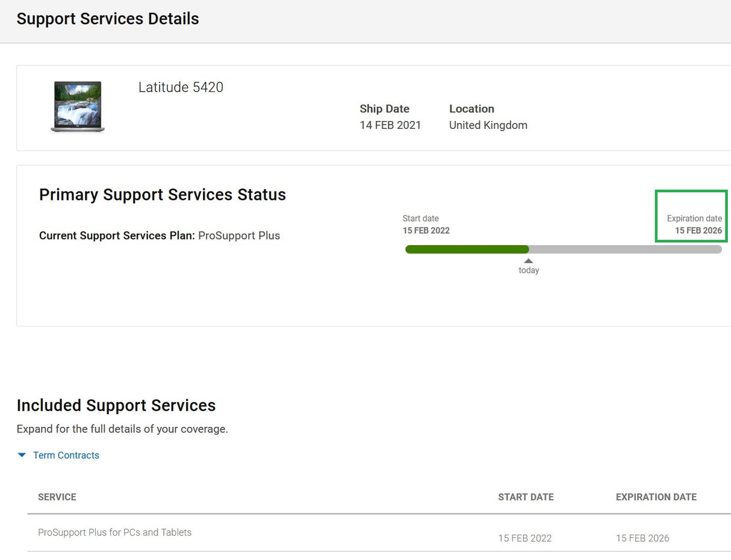Click the Ship Date label
Screen dimensions: 731x560
[x=384, y=109]
